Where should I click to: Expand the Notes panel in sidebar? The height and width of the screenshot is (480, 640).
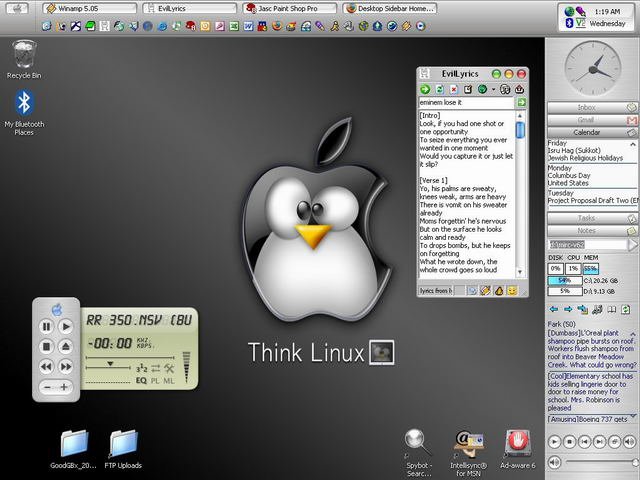(x=592, y=231)
